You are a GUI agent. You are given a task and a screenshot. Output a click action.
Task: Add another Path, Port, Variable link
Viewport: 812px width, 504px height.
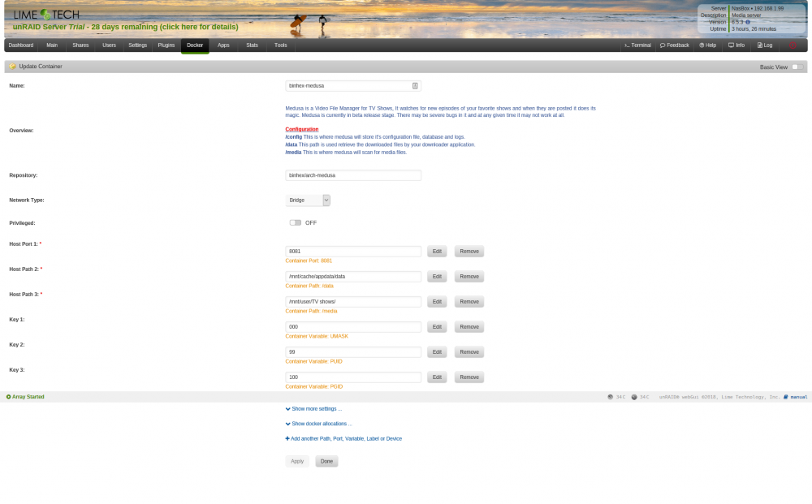click(x=343, y=439)
